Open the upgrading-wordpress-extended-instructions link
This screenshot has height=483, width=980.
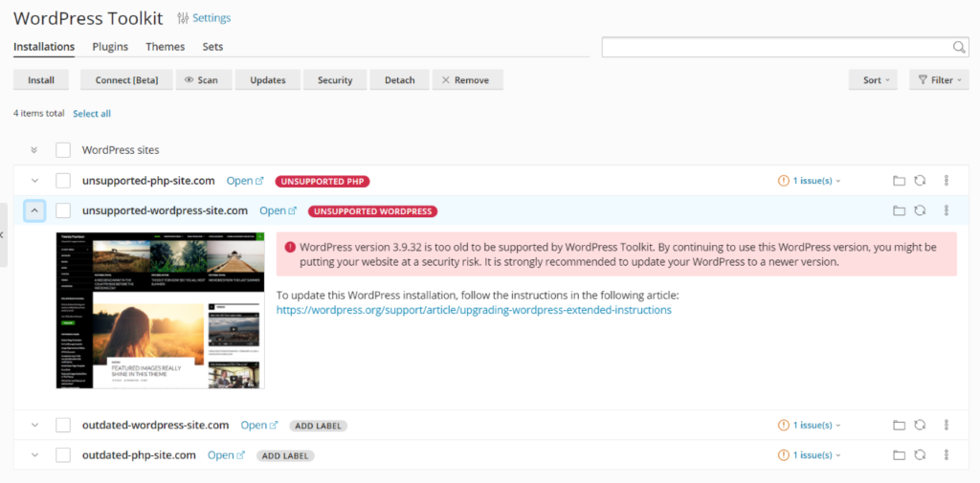click(475, 310)
